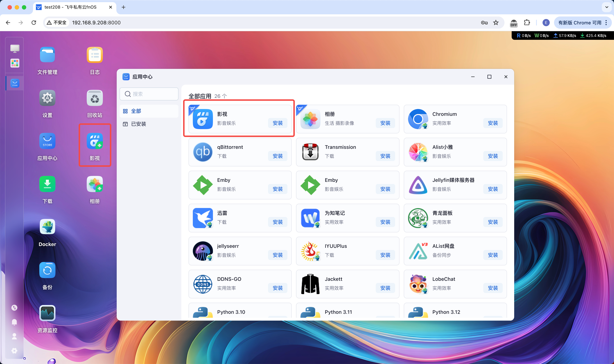Open the 下载 download manager
This screenshot has height=364, width=614.
click(47, 184)
